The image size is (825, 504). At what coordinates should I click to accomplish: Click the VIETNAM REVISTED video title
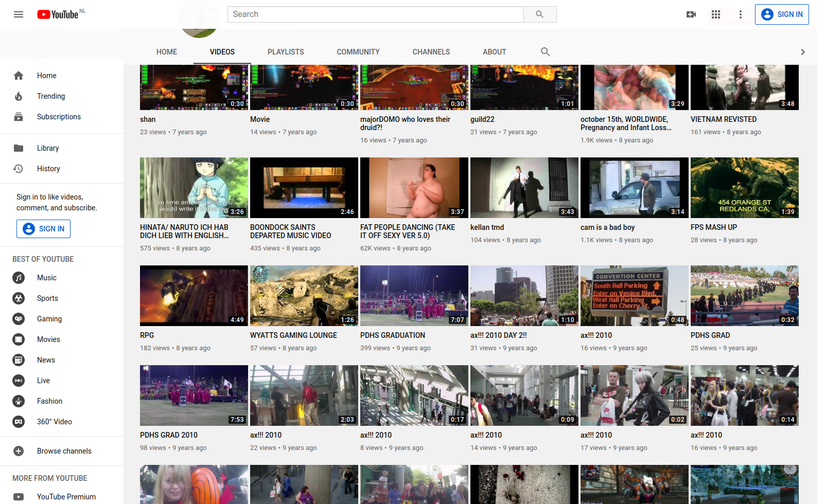pyautogui.click(x=724, y=119)
